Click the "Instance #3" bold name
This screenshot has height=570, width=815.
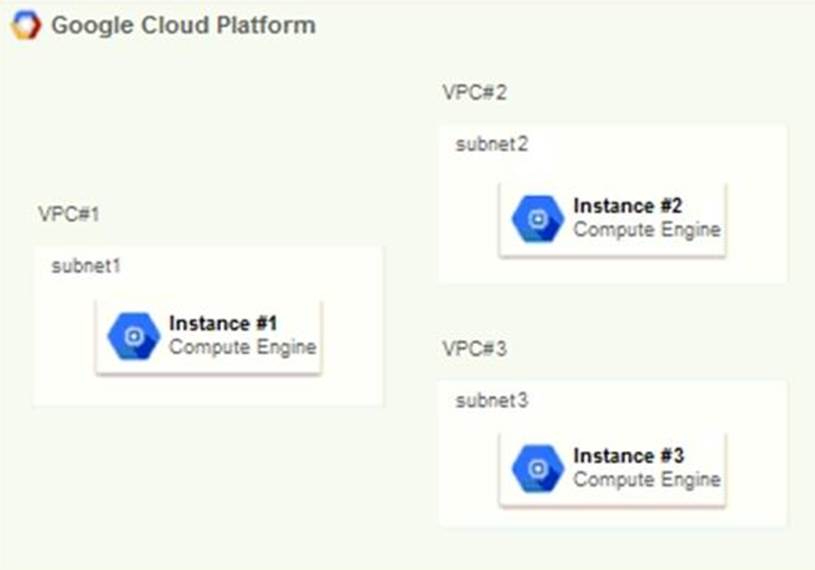pyautogui.click(x=628, y=456)
